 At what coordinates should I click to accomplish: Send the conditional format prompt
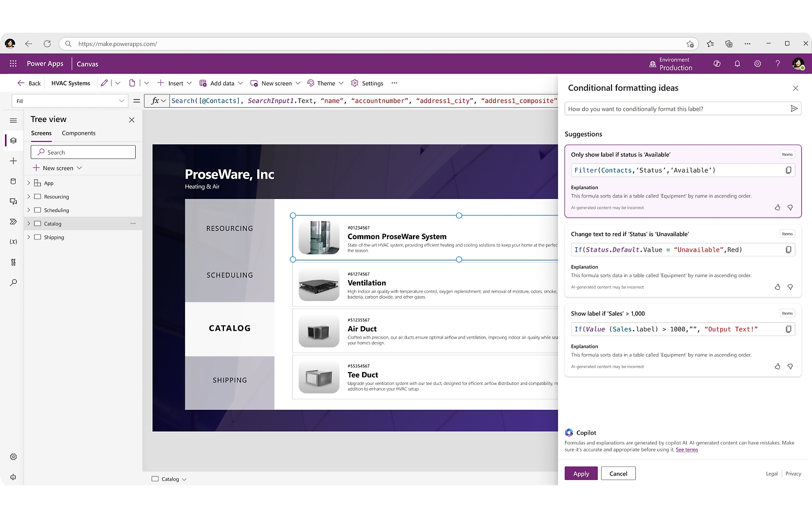794,109
